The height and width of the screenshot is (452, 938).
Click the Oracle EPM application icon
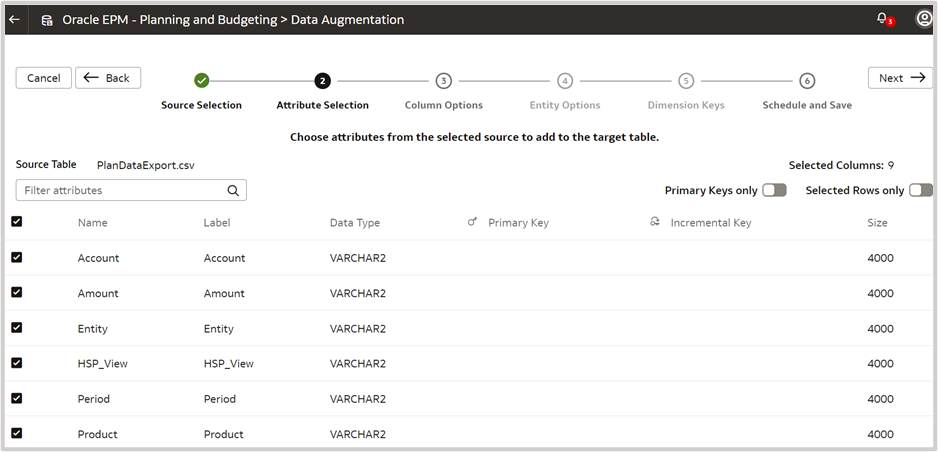(47, 19)
